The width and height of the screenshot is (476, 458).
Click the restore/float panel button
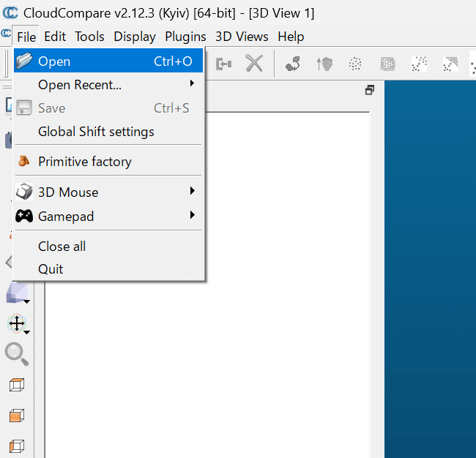(369, 90)
